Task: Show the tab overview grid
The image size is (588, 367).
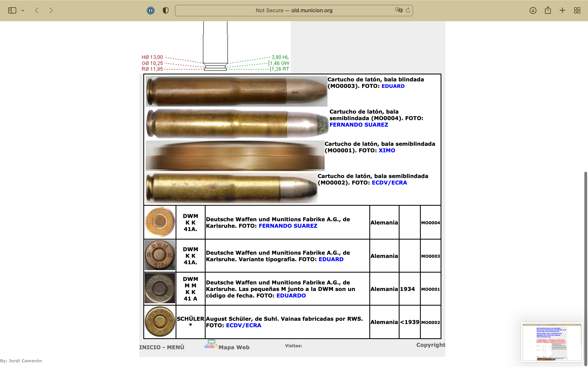Action: 577,10
